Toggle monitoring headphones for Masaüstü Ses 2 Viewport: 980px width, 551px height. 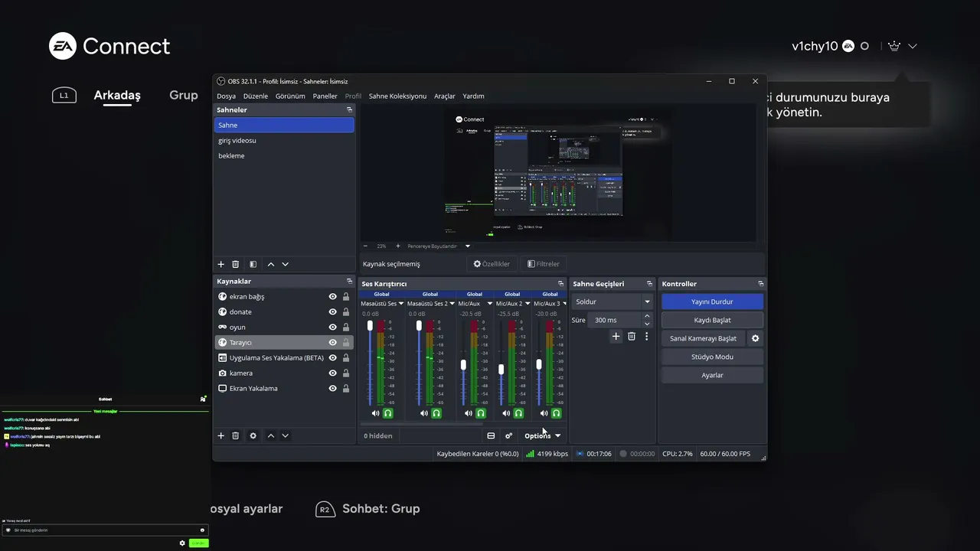[x=436, y=413]
